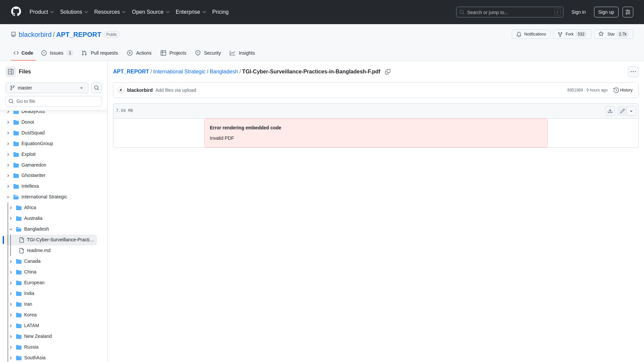Open the Insights tab

coord(242,53)
